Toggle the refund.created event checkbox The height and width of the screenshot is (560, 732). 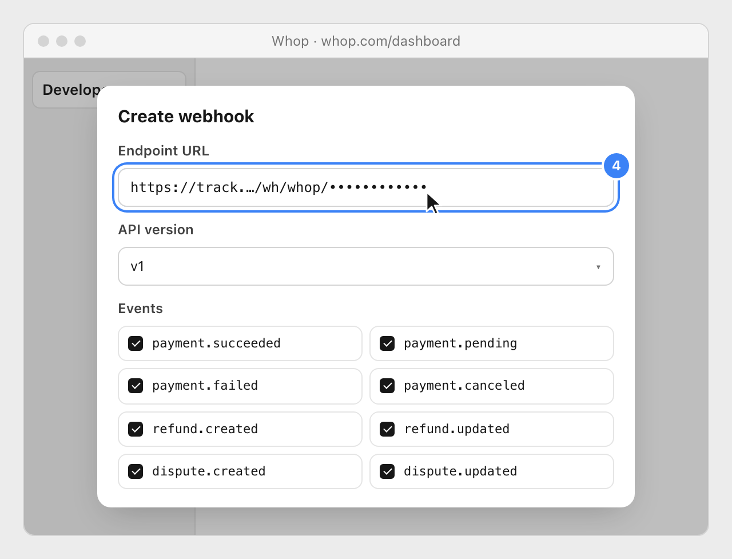tap(136, 429)
